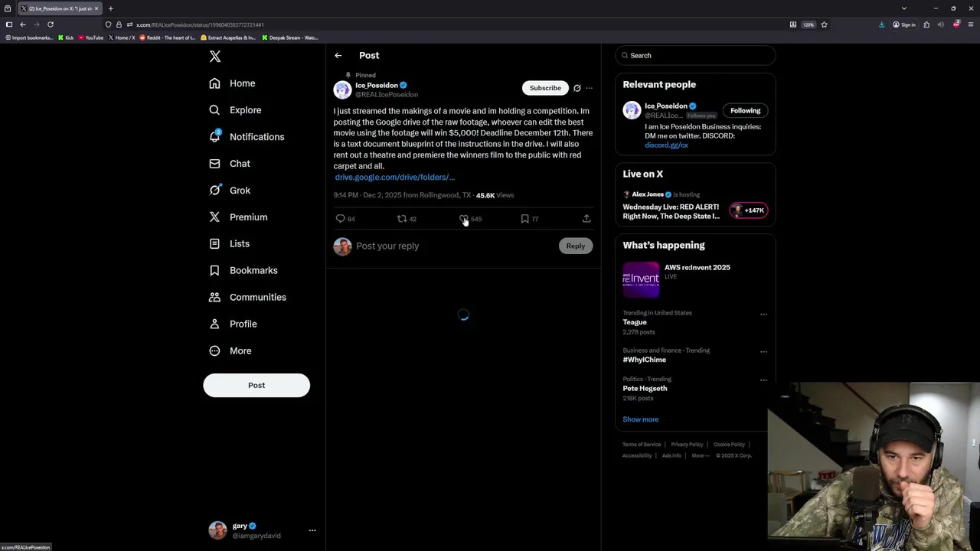Reset the 120% zoom indicator
This screenshot has height=551, width=980.
click(808, 24)
